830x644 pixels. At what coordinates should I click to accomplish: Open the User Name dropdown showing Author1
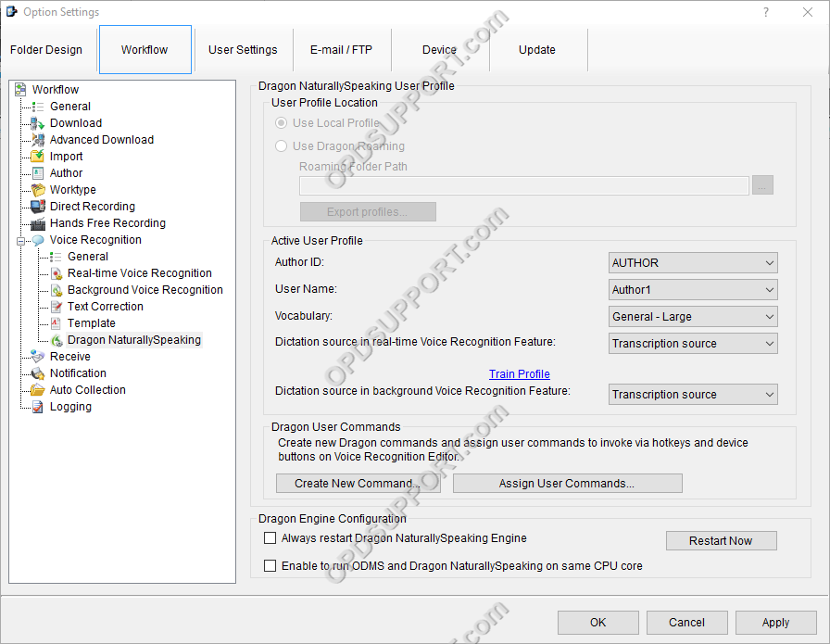(x=693, y=290)
